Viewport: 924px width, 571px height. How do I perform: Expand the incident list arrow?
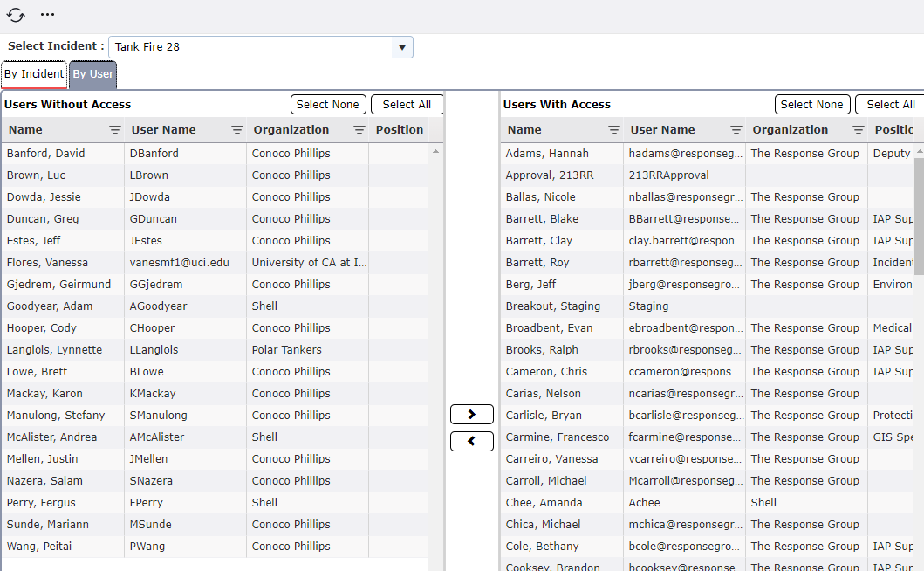pyautogui.click(x=401, y=46)
